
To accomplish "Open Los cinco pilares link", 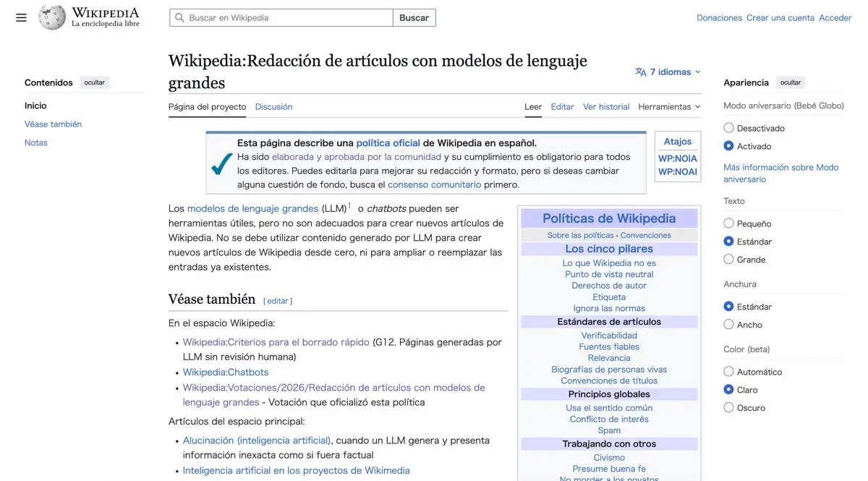I will [609, 249].
